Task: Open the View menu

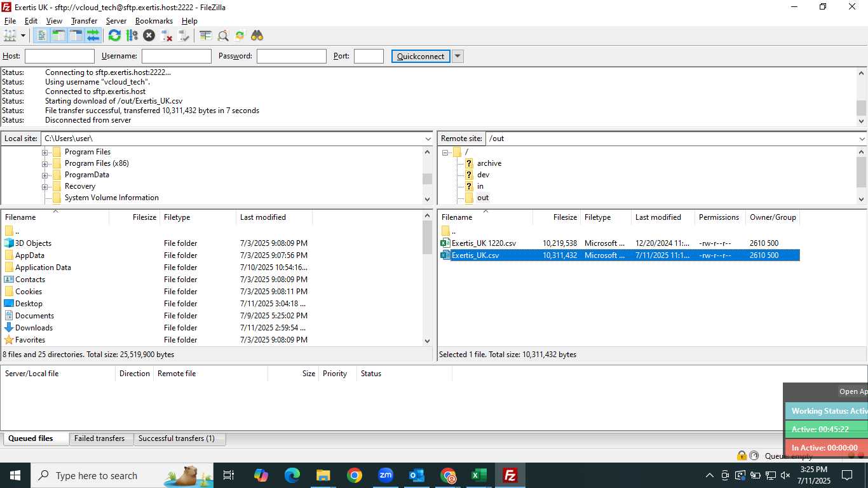Action: (54, 21)
